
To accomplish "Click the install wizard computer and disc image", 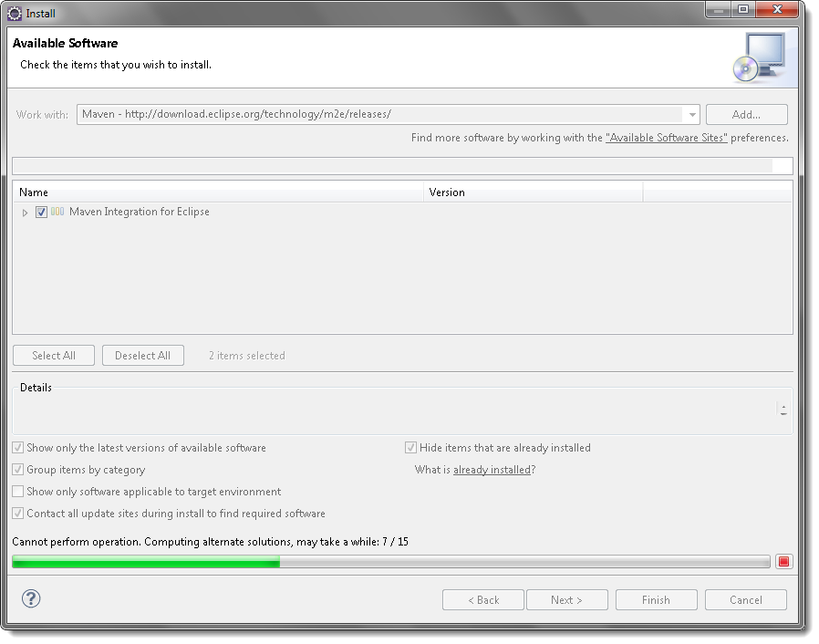I will click(x=761, y=57).
